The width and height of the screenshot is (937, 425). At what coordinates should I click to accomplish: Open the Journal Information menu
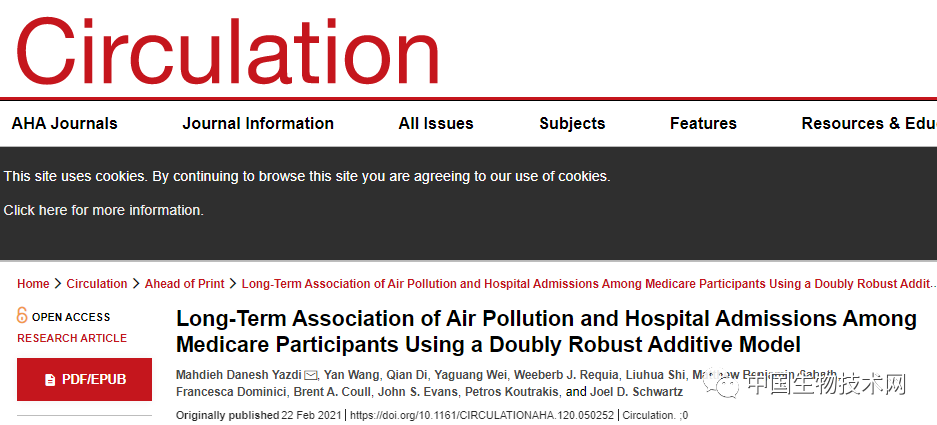click(258, 124)
